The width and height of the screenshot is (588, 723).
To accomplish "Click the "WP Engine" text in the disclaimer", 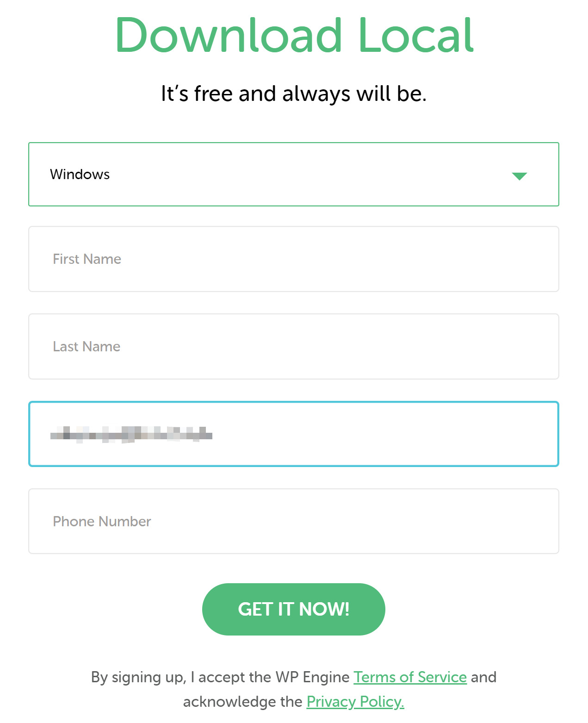I will click(x=312, y=677).
